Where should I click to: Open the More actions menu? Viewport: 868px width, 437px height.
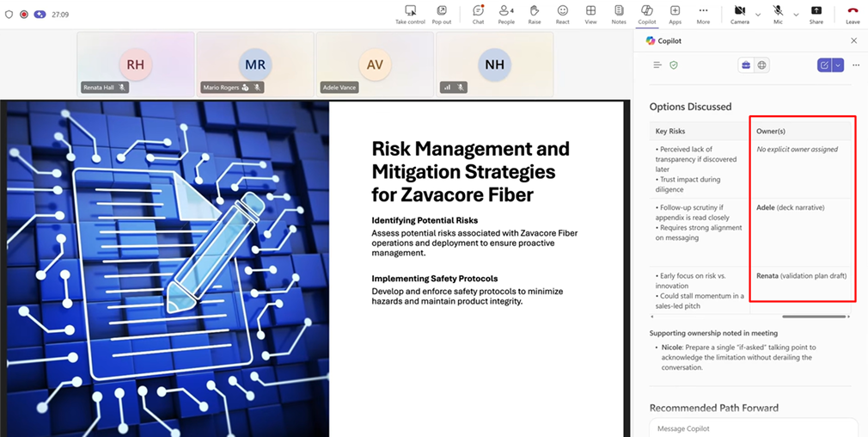tap(703, 13)
